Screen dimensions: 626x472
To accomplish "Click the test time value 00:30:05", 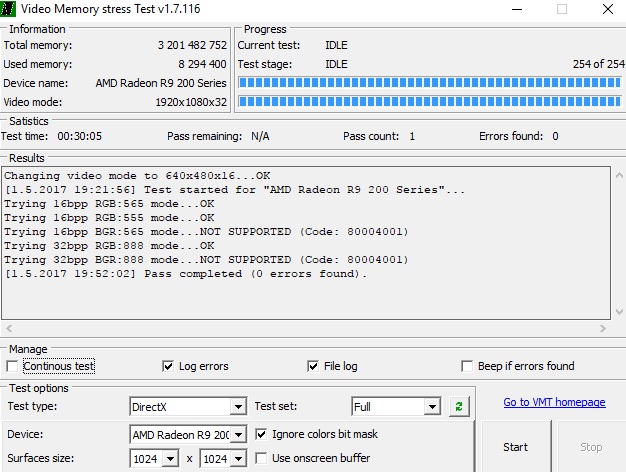I will tap(79, 136).
